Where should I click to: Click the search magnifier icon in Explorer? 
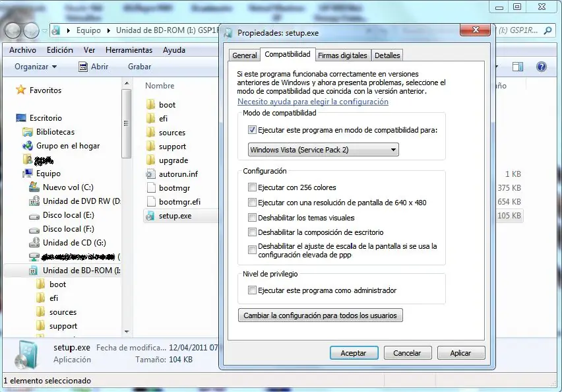(547, 30)
